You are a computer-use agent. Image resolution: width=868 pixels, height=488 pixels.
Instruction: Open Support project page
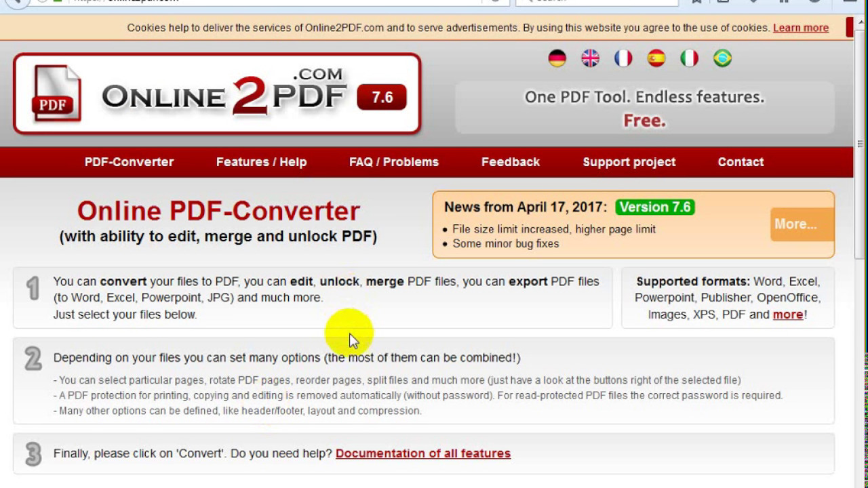(629, 162)
